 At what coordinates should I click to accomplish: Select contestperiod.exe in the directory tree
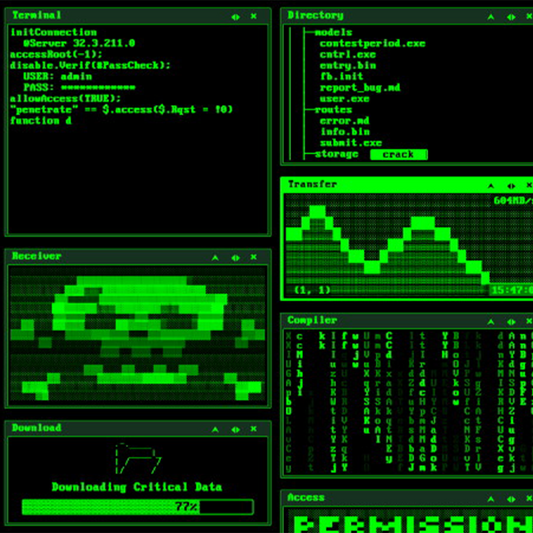tap(372, 44)
